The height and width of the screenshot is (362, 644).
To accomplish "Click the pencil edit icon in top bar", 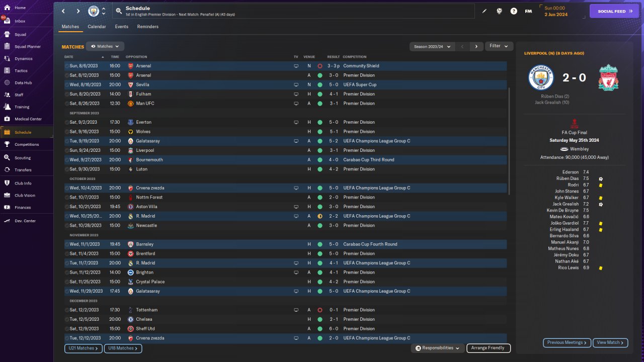I will [x=485, y=11].
